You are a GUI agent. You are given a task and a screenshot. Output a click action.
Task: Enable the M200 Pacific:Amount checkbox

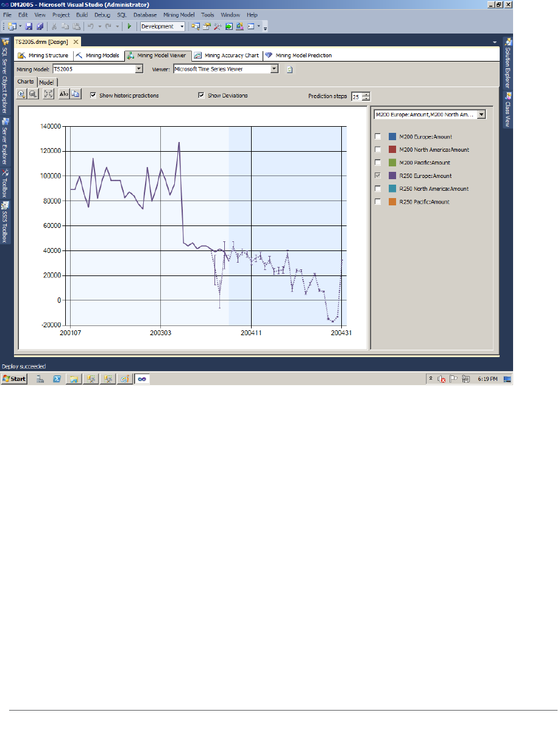coord(378,162)
